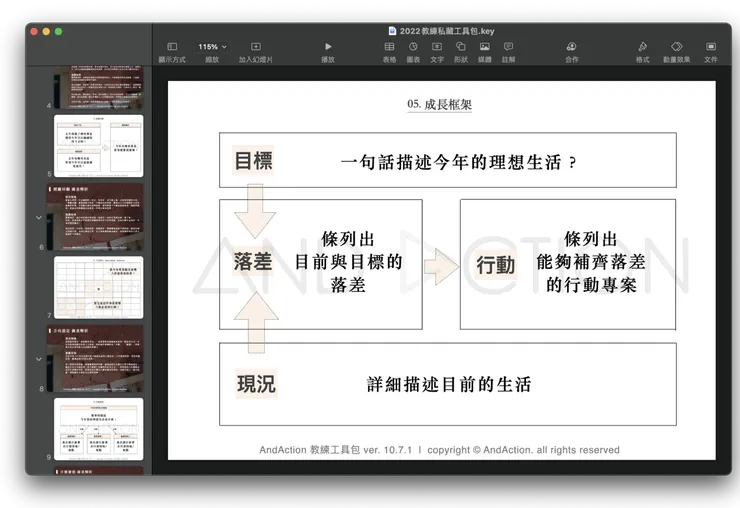740x508 pixels.
Task: Select slide 5 thumbnail in navigator
Action: [98, 146]
